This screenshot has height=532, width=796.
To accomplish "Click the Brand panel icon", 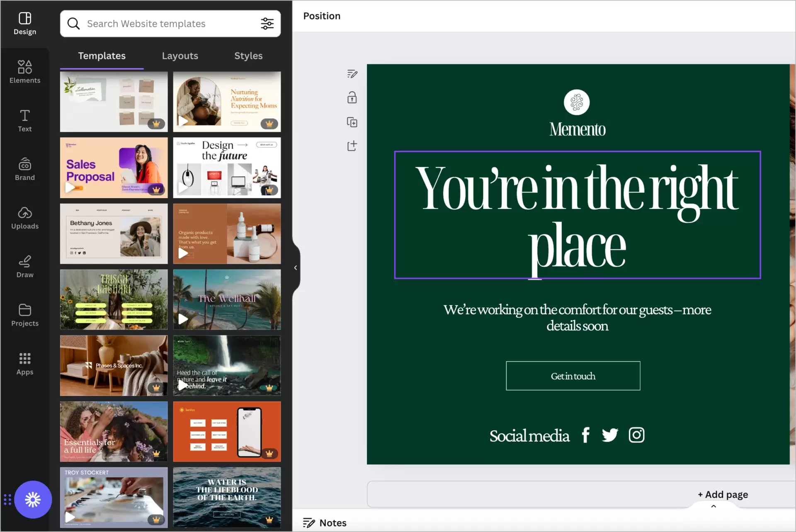I will coord(24,169).
